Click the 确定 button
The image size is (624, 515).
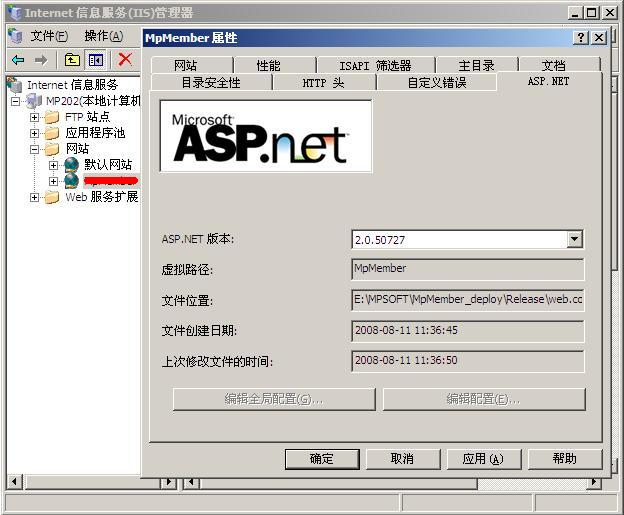[x=321, y=458]
